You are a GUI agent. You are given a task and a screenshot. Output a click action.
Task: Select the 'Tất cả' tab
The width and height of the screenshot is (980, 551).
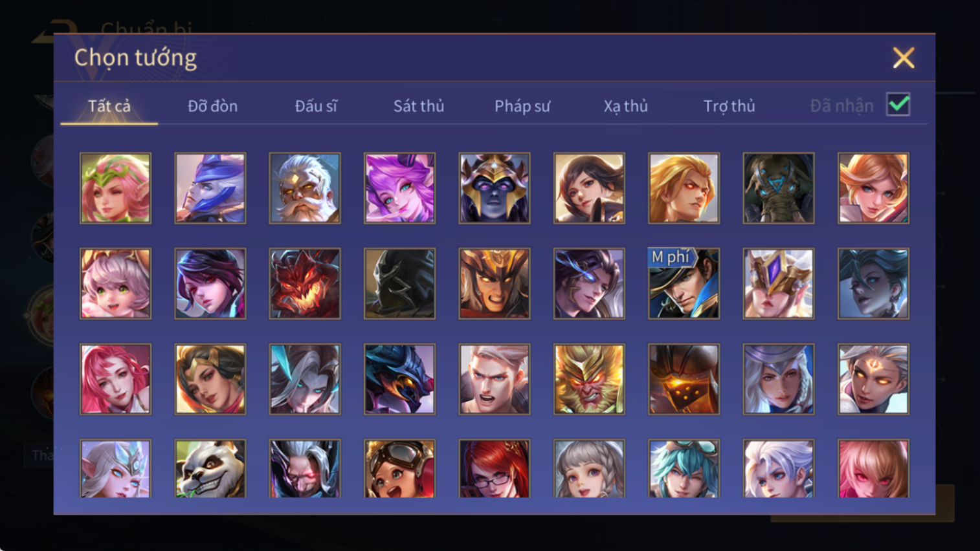pyautogui.click(x=109, y=106)
